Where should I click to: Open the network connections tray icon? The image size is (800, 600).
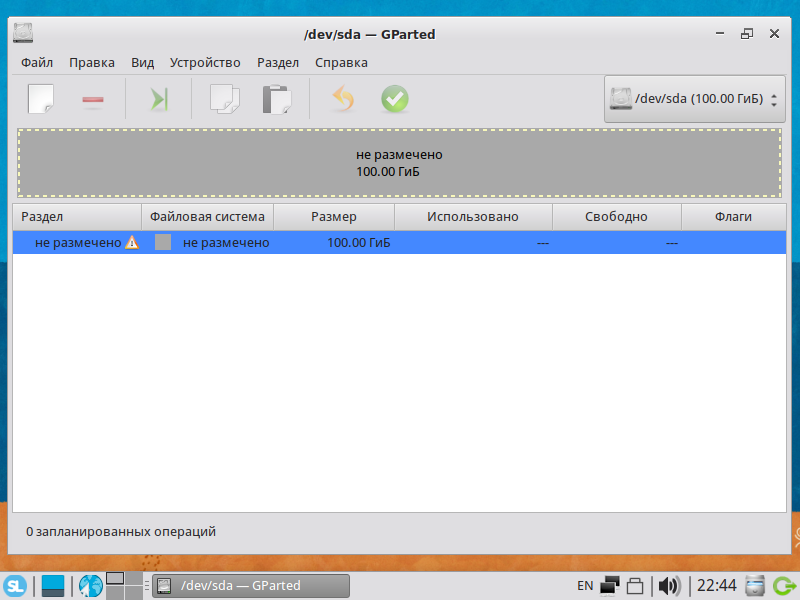point(610,586)
